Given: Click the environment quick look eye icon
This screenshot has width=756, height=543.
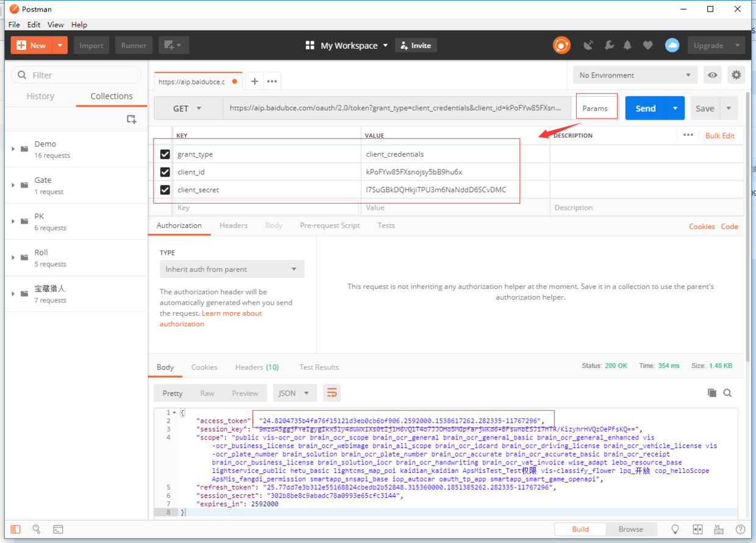Looking at the screenshot, I should coord(712,75).
